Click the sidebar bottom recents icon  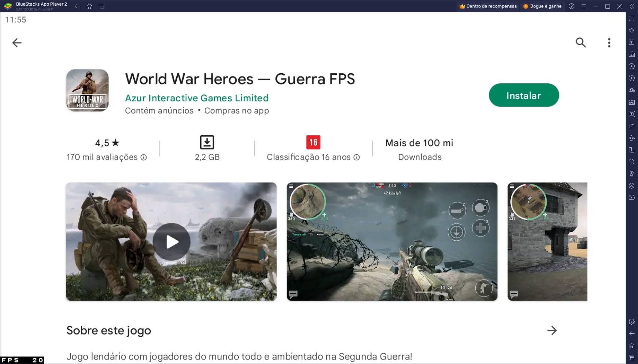coord(632,358)
